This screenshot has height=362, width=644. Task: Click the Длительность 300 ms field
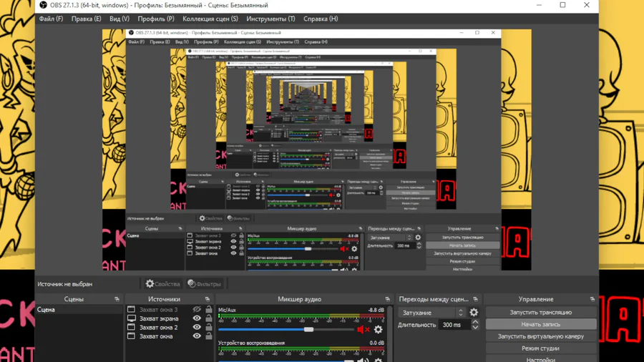pos(455,325)
